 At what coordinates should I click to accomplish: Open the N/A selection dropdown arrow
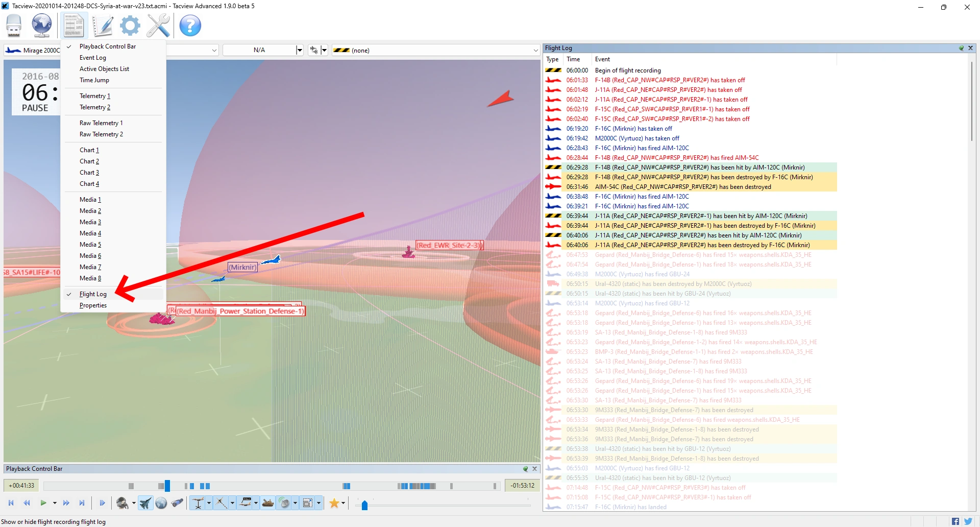pyautogui.click(x=300, y=50)
